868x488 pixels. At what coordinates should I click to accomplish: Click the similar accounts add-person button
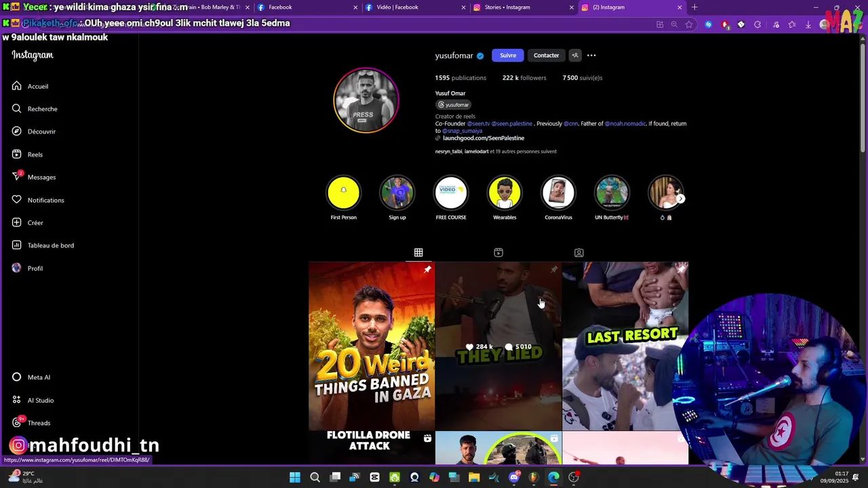[x=574, y=56]
